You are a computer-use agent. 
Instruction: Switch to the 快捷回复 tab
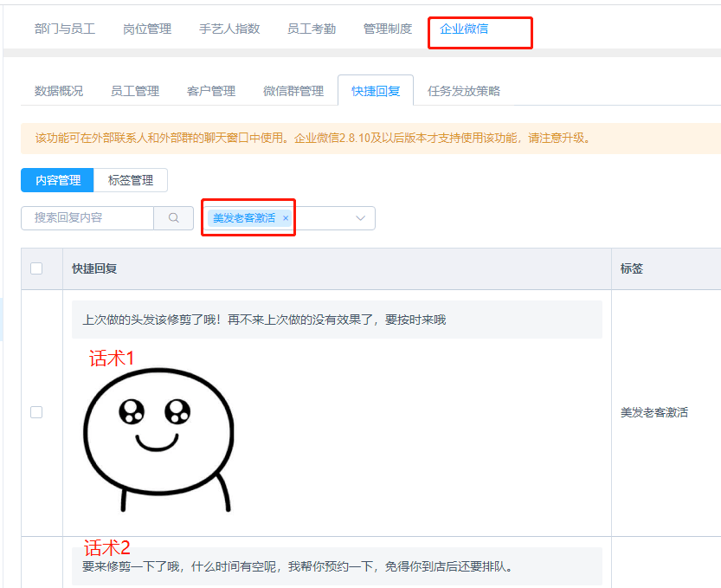pos(375,88)
